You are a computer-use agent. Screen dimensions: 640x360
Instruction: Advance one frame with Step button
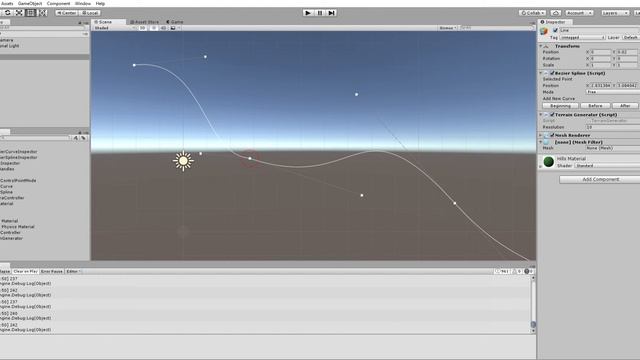[x=331, y=13]
